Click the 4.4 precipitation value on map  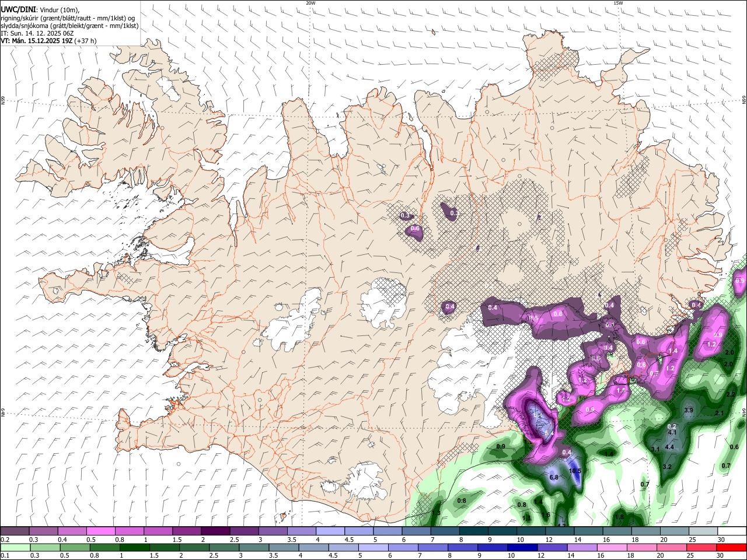click(669, 447)
